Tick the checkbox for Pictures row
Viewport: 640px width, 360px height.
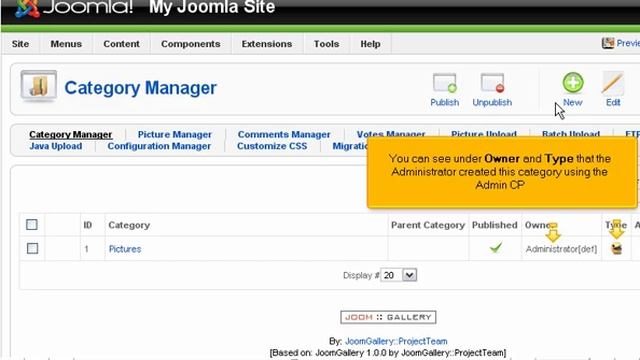(x=32, y=248)
